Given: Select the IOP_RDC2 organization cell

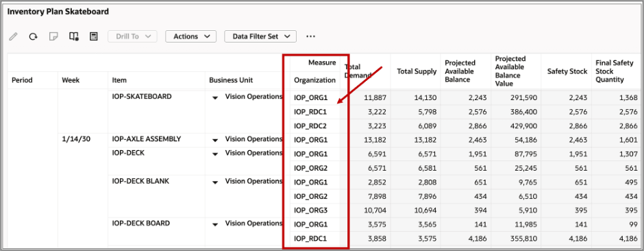Looking at the screenshot, I should (310, 125).
